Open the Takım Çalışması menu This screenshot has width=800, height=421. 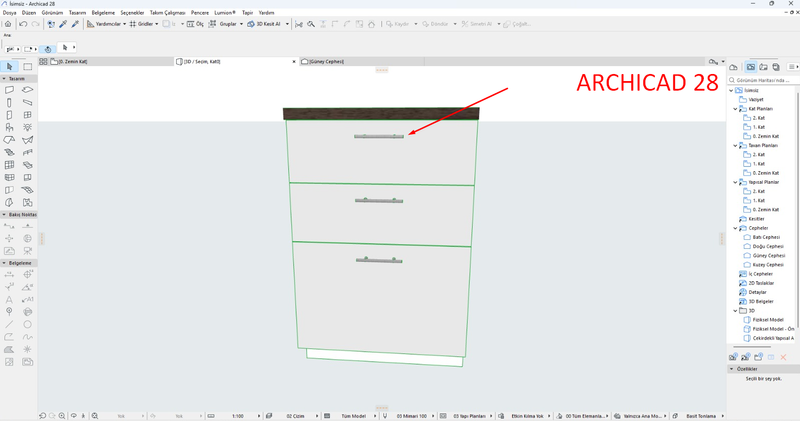tap(167, 13)
